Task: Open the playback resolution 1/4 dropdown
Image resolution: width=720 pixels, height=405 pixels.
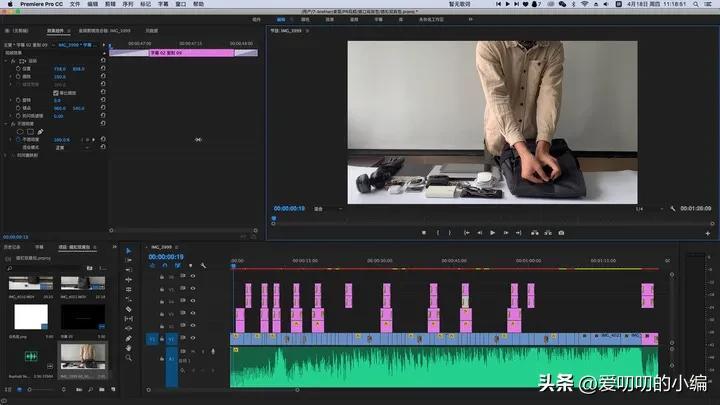Action: 649,209
